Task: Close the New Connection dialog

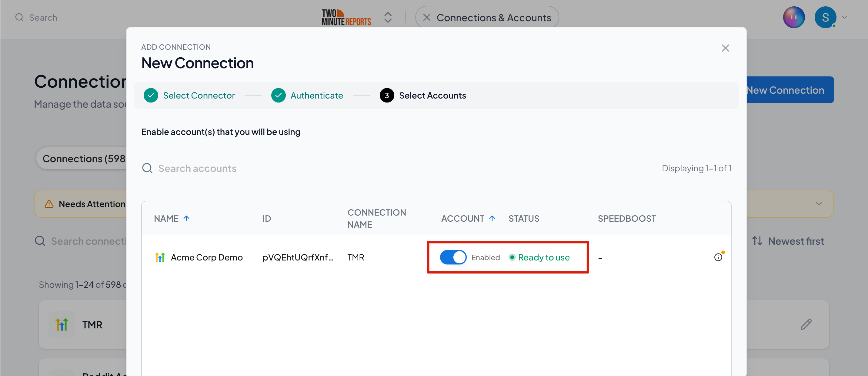Action: [x=725, y=48]
